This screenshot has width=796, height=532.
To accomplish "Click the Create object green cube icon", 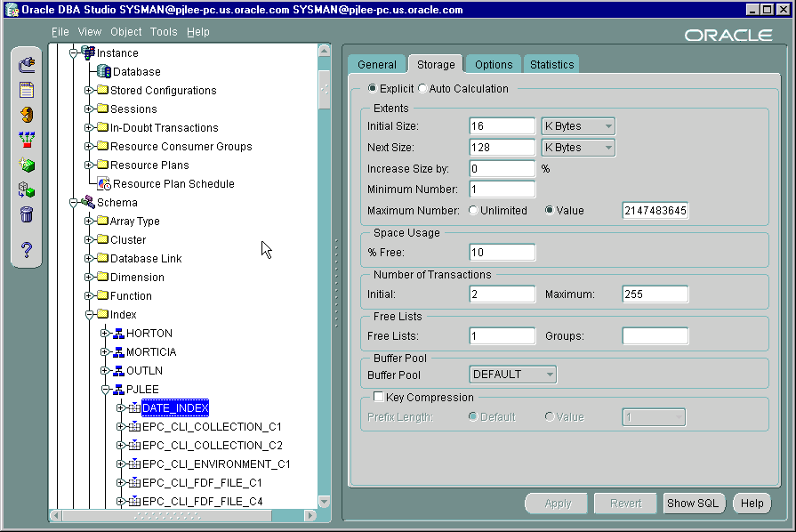I will (x=27, y=165).
